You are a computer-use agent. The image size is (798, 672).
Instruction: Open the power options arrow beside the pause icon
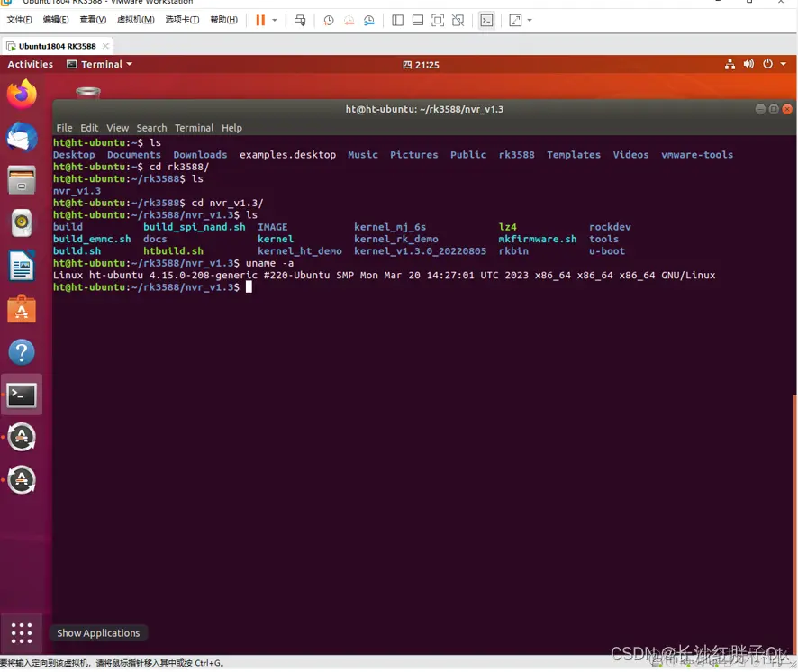click(x=275, y=21)
